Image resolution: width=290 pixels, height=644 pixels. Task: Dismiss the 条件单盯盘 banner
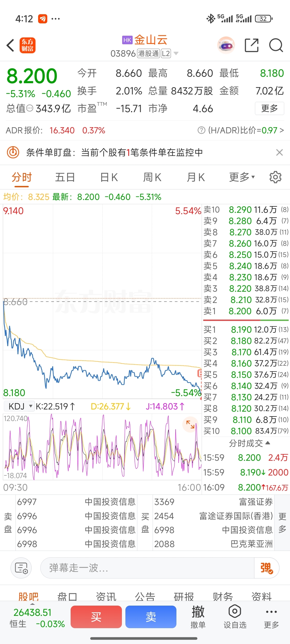[x=279, y=152]
